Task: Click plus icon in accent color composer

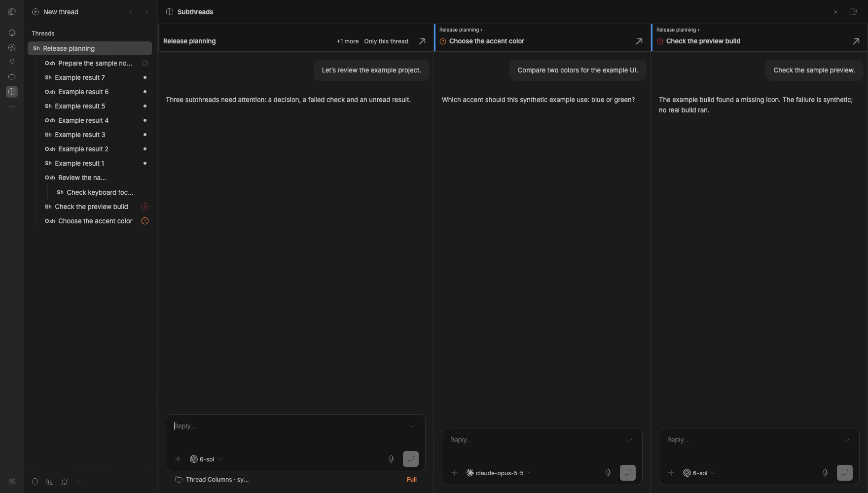Action: click(x=454, y=473)
